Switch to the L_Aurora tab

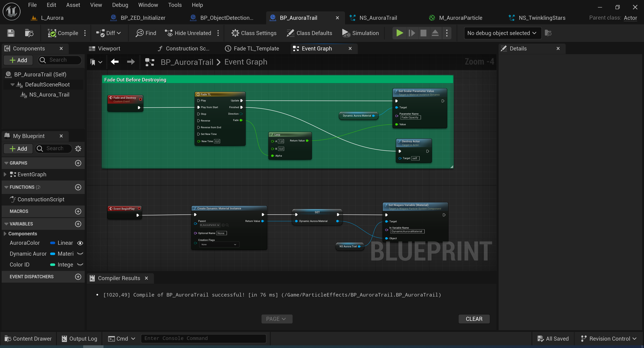click(x=52, y=18)
